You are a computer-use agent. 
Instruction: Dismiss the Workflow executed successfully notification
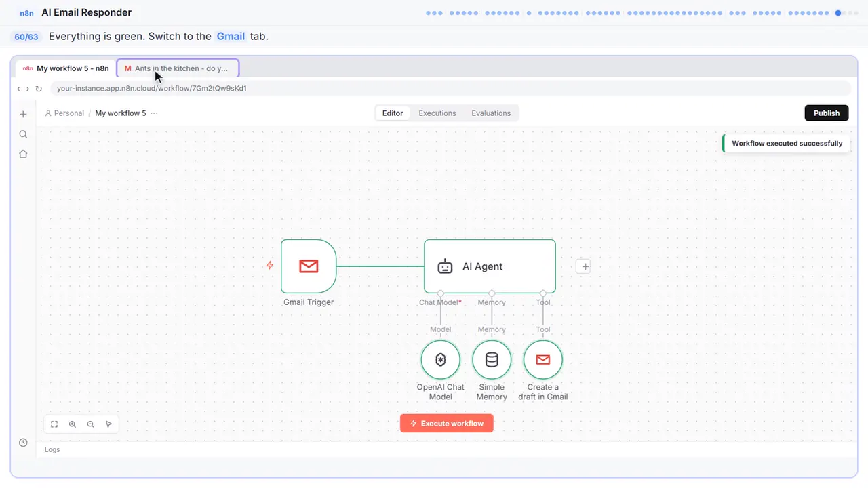[x=787, y=144]
